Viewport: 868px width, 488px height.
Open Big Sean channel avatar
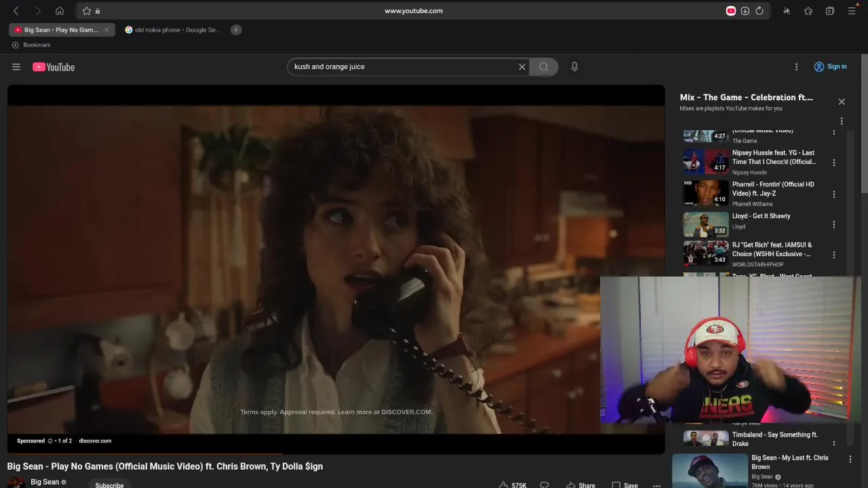16,483
